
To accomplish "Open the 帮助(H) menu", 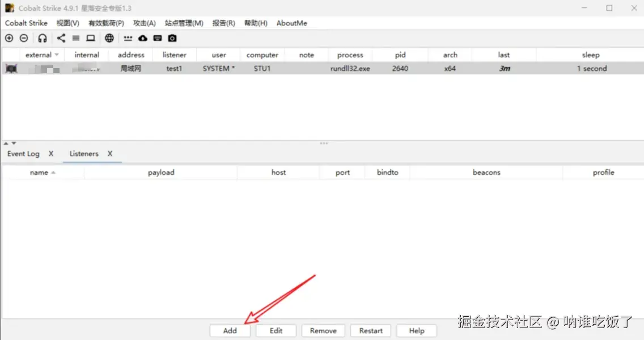I will [x=256, y=23].
